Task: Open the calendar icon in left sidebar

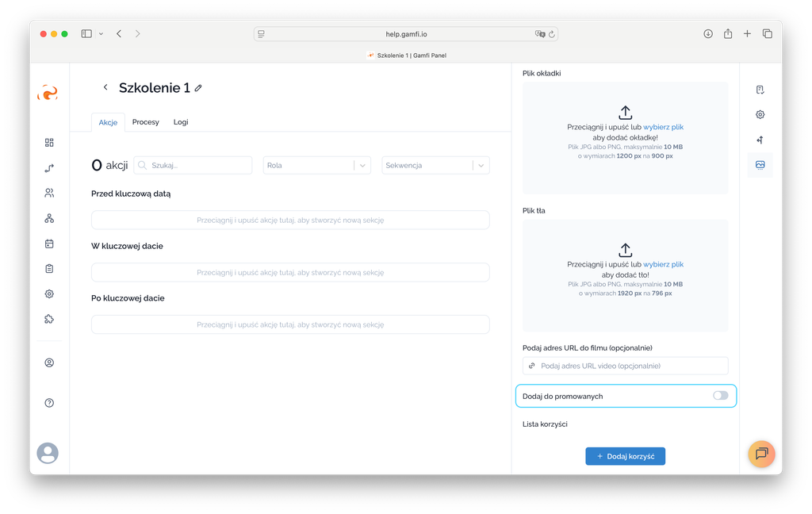Action: click(49, 244)
